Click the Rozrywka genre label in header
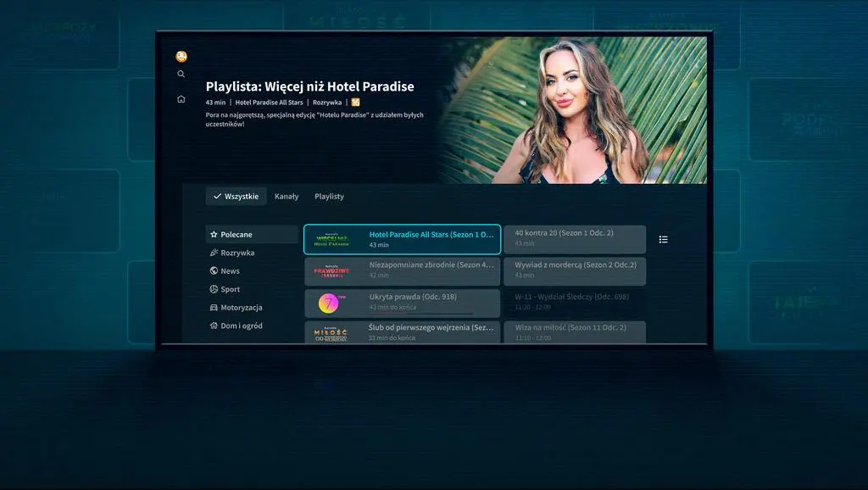This screenshot has height=490, width=868. click(327, 103)
